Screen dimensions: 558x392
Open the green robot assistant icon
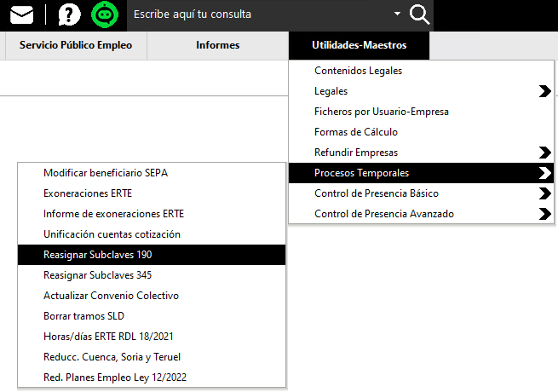[x=104, y=14]
